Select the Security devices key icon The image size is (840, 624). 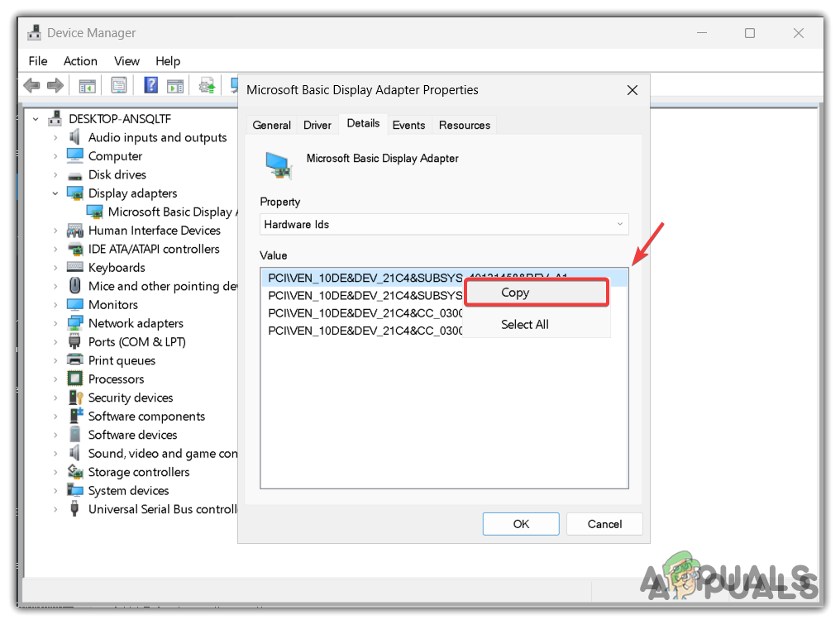[75, 398]
